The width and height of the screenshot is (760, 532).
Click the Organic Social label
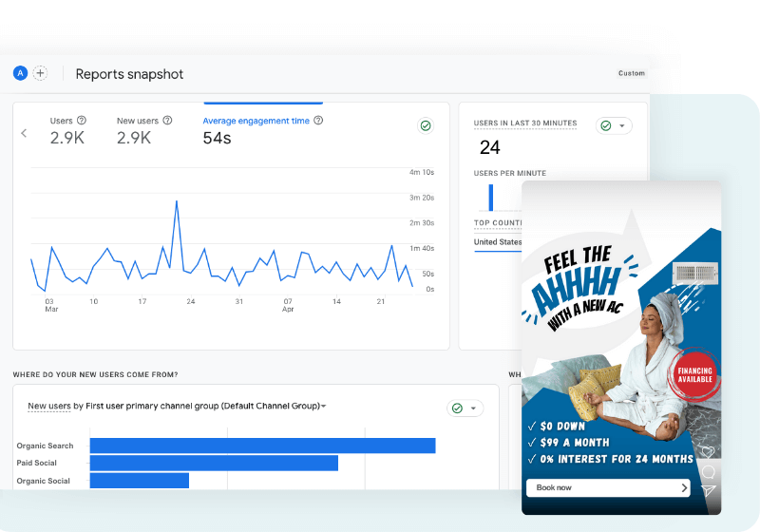point(43,481)
